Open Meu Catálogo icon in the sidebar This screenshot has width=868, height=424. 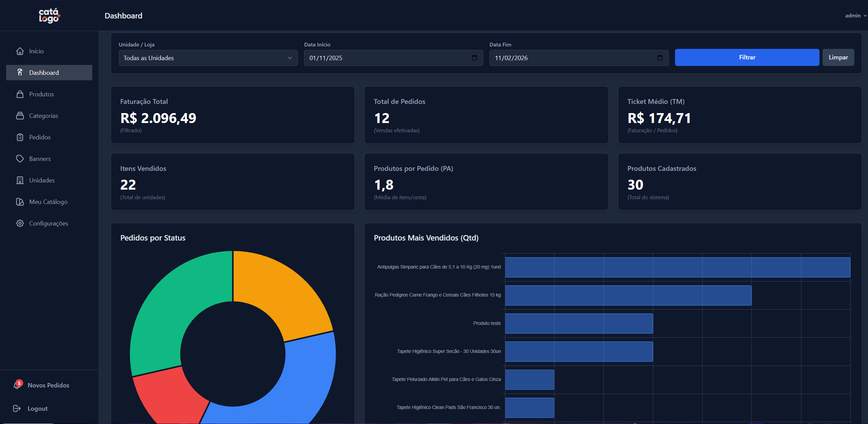pyautogui.click(x=20, y=202)
